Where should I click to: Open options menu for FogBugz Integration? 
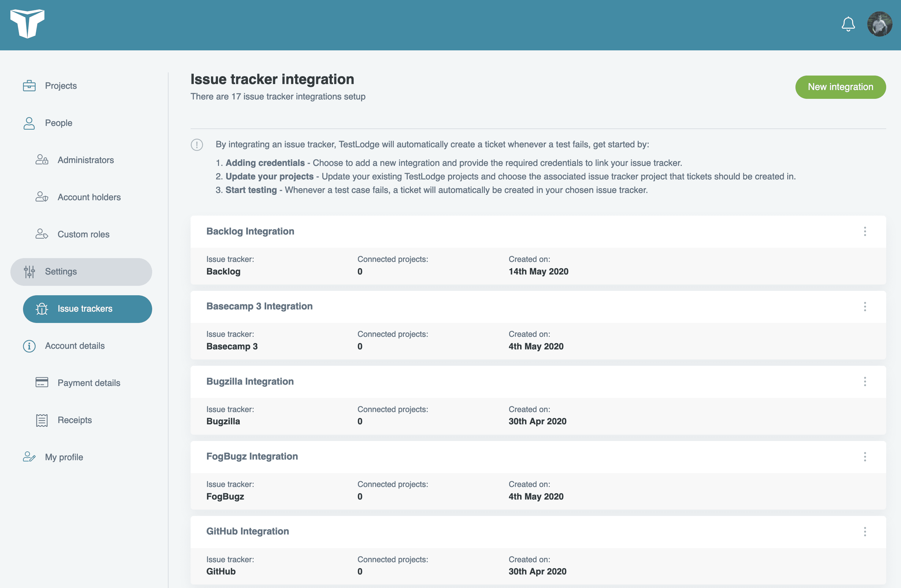click(x=865, y=456)
